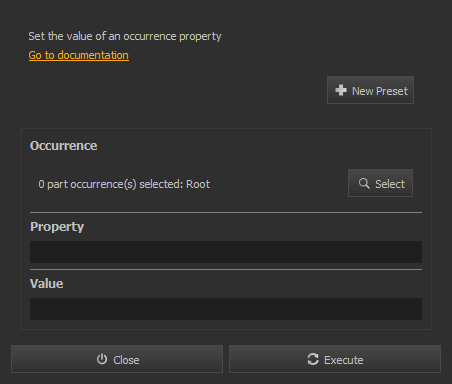Click the separator line above Value heading
This screenshot has width=452, height=384.
(x=226, y=269)
